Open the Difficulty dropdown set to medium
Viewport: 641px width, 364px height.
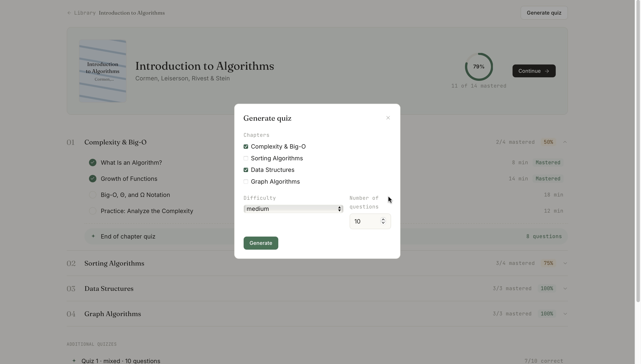coord(293,209)
